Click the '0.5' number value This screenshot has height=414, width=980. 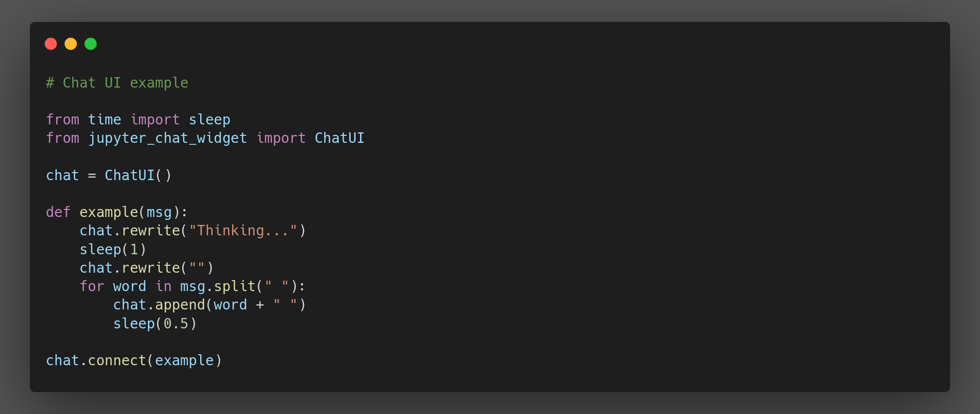pyautogui.click(x=176, y=324)
